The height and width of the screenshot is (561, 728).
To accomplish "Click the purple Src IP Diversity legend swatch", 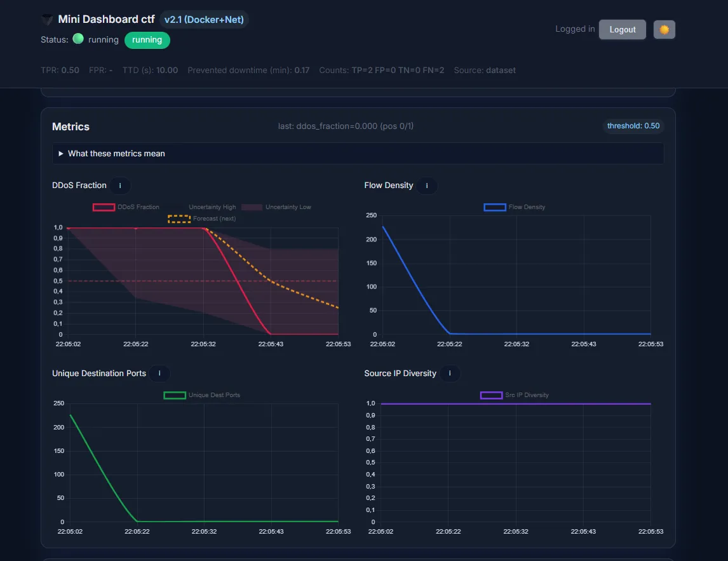I will pyautogui.click(x=491, y=395).
